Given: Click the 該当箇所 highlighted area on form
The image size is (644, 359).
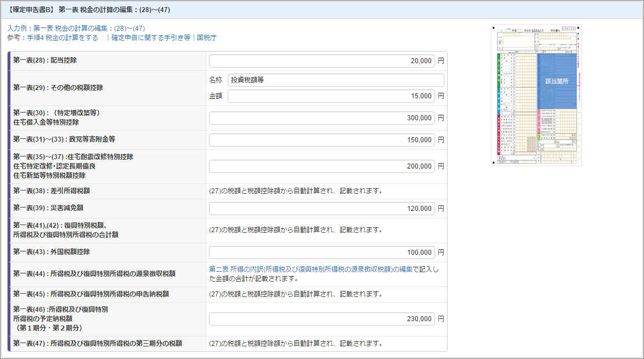Looking at the screenshot, I should 557,81.
